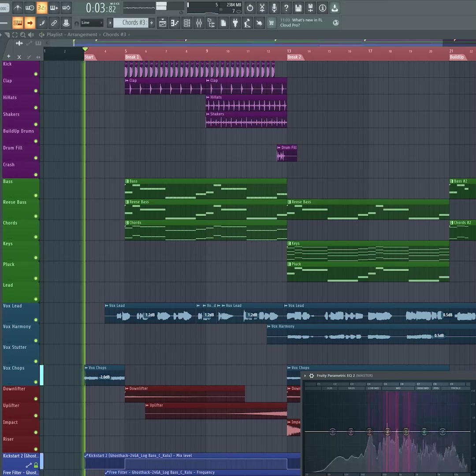
Task: Toggle loop recording button
Action: (66, 8)
